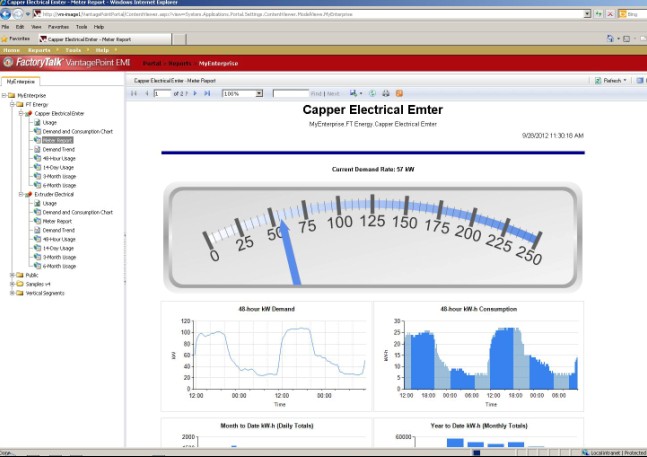The height and width of the screenshot is (457, 647).
Task: Open the zoom level dropdown showing 100%
Action: click(259, 93)
